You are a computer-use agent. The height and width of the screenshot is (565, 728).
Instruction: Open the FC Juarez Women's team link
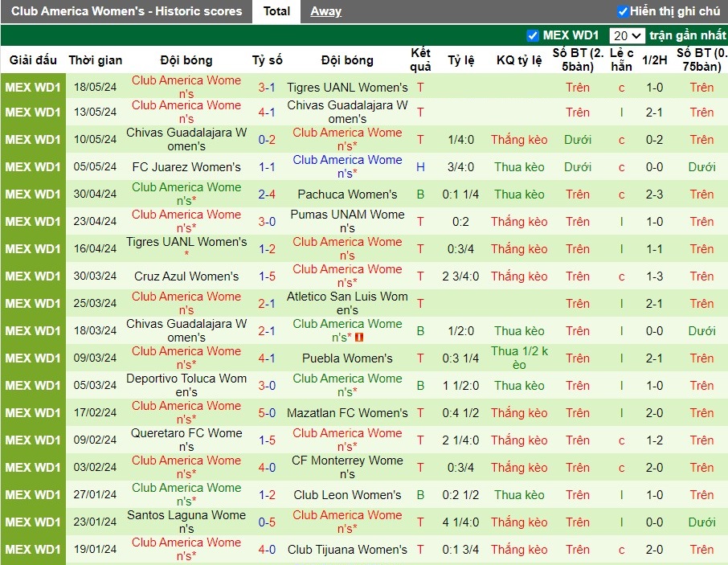[x=186, y=166]
